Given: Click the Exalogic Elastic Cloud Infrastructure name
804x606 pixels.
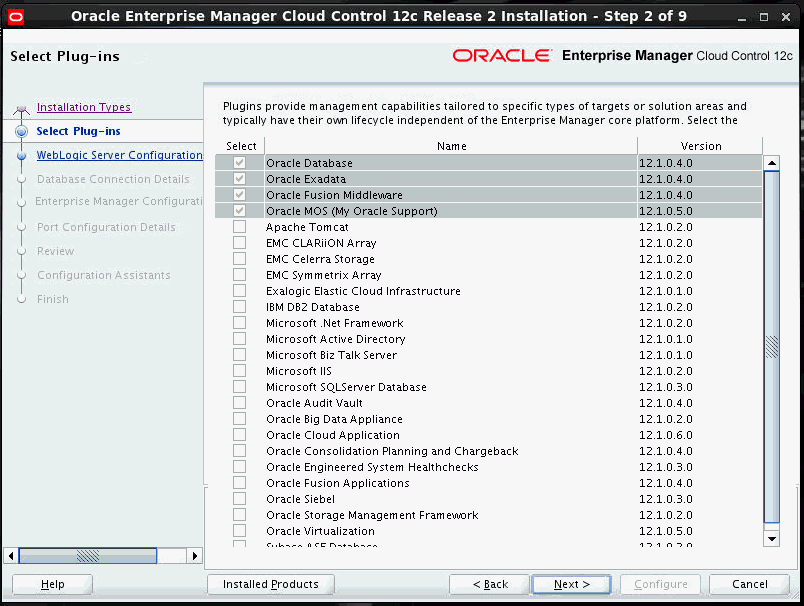Looking at the screenshot, I should coord(363,291).
